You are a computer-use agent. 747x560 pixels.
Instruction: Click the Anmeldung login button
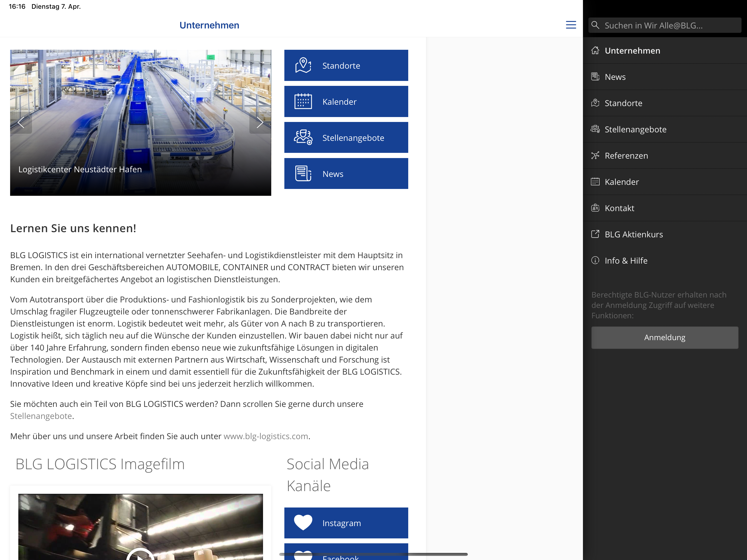(x=665, y=337)
